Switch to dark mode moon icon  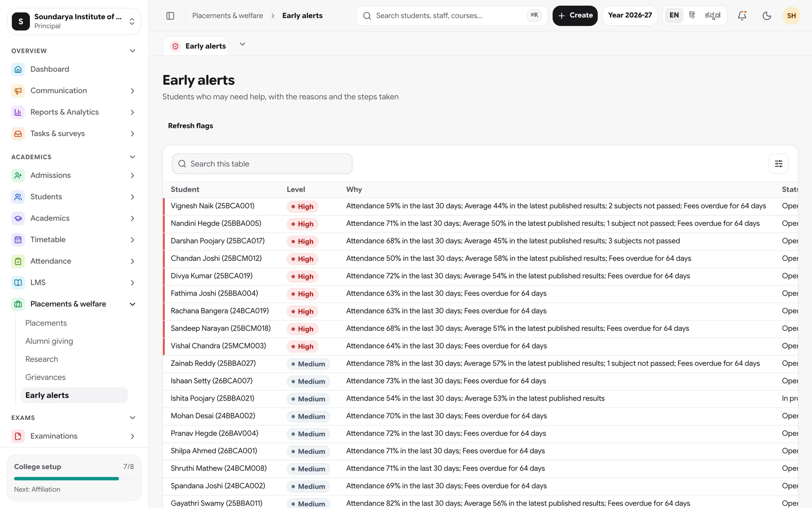tap(767, 16)
